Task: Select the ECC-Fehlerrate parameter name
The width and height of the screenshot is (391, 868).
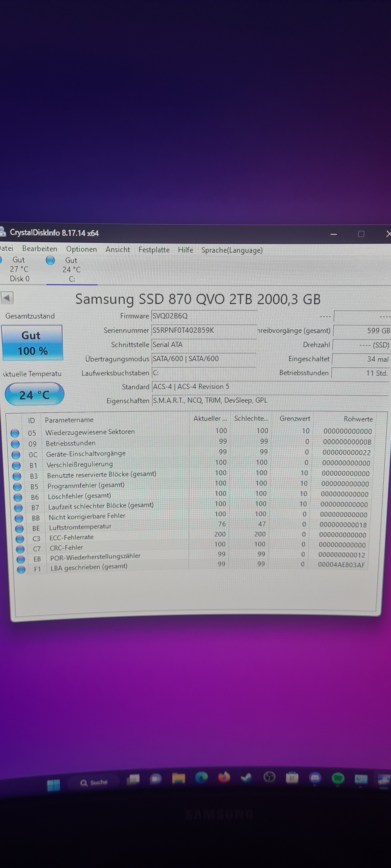Action: point(71,537)
